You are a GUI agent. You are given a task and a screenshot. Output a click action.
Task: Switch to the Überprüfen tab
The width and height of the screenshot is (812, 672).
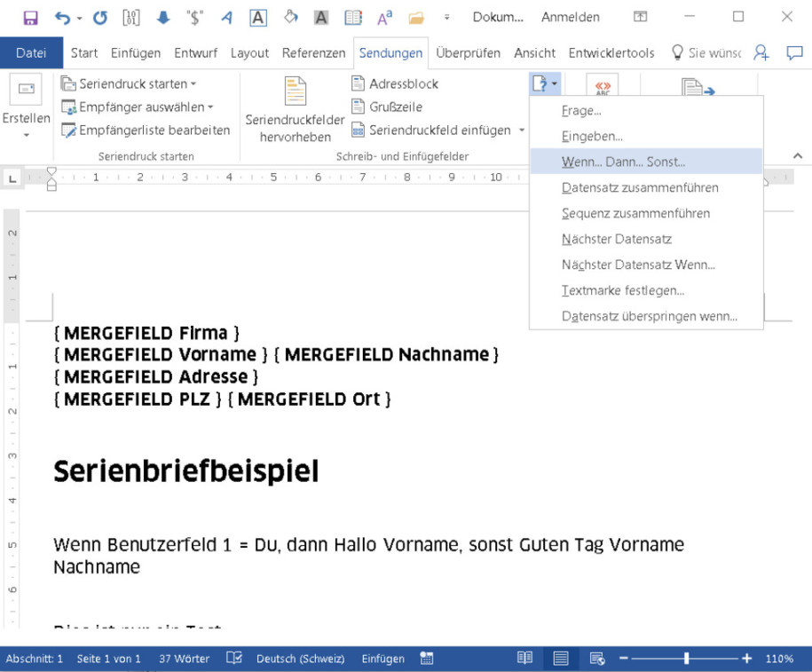[x=469, y=53]
